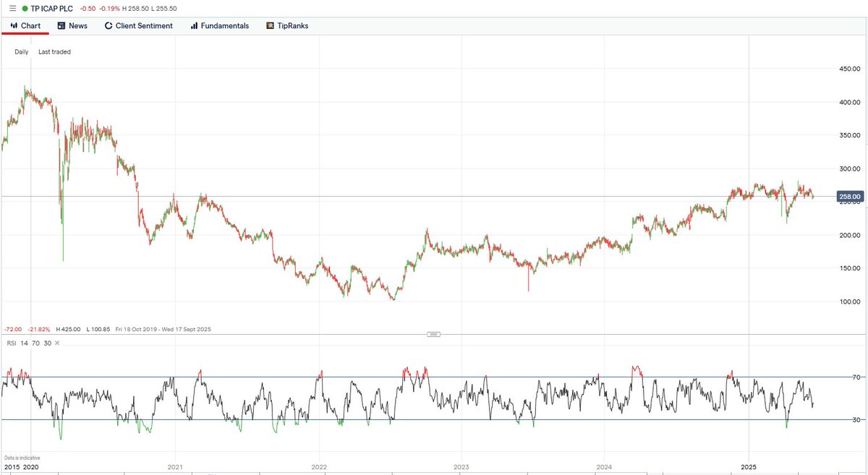Click the 2021 label on time axis
The width and height of the screenshot is (868, 475).
tap(174, 468)
